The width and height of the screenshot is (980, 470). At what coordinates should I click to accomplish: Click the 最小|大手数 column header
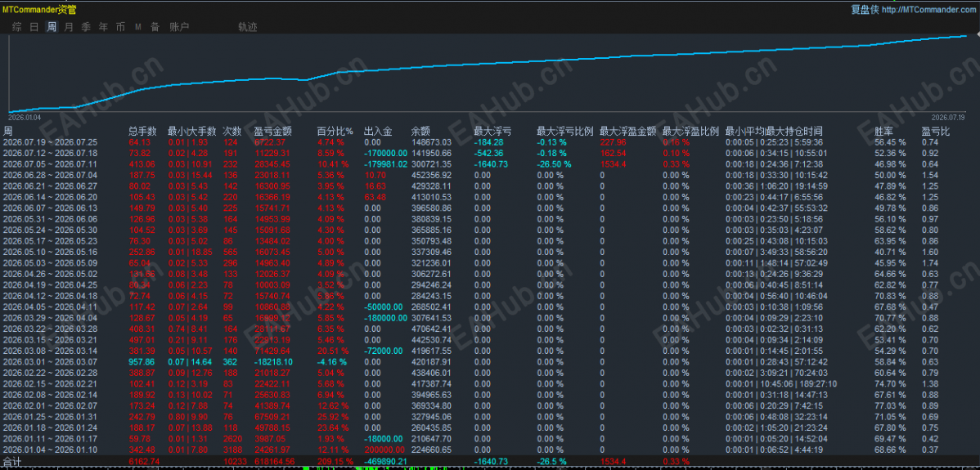pyautogui.click(x=192, y=131)
